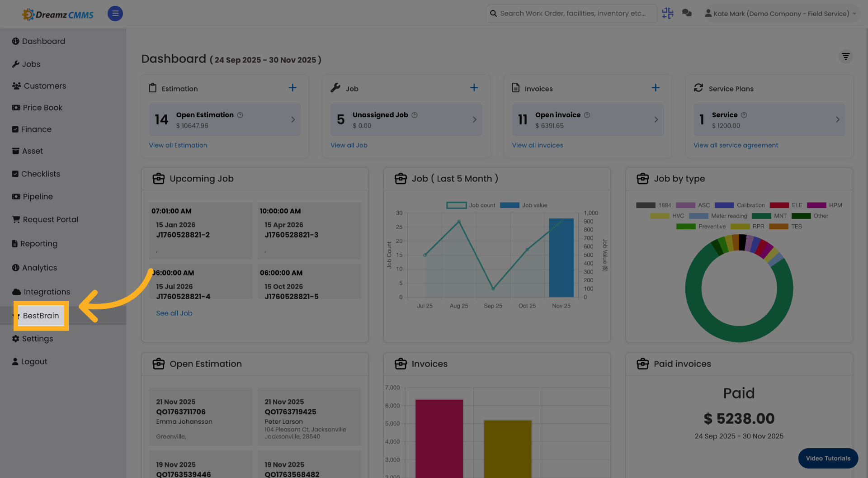This screenshot has height=478, width=868.
Task: Click the Invoices chart briefcase icon
Action: click(x=401, y=364)
